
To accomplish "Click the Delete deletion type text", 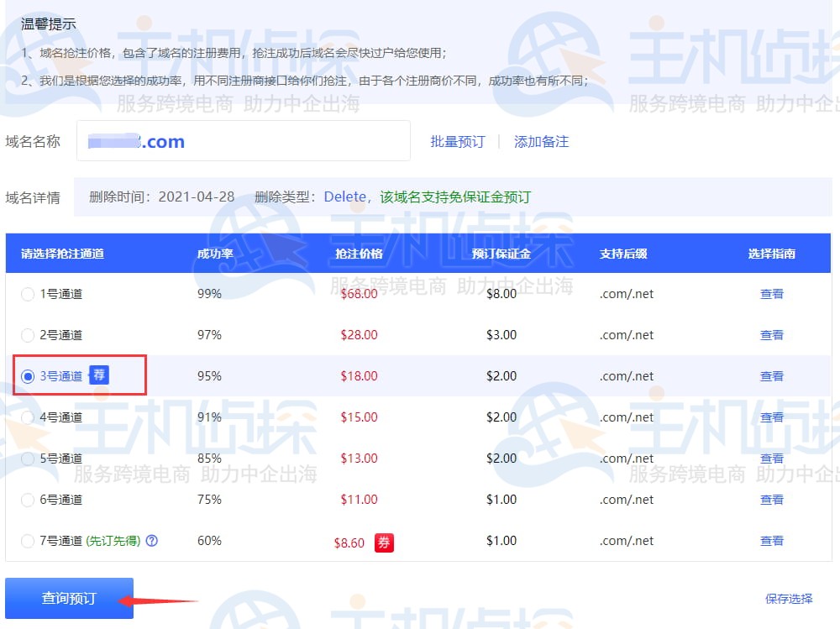I will point(344,197).
